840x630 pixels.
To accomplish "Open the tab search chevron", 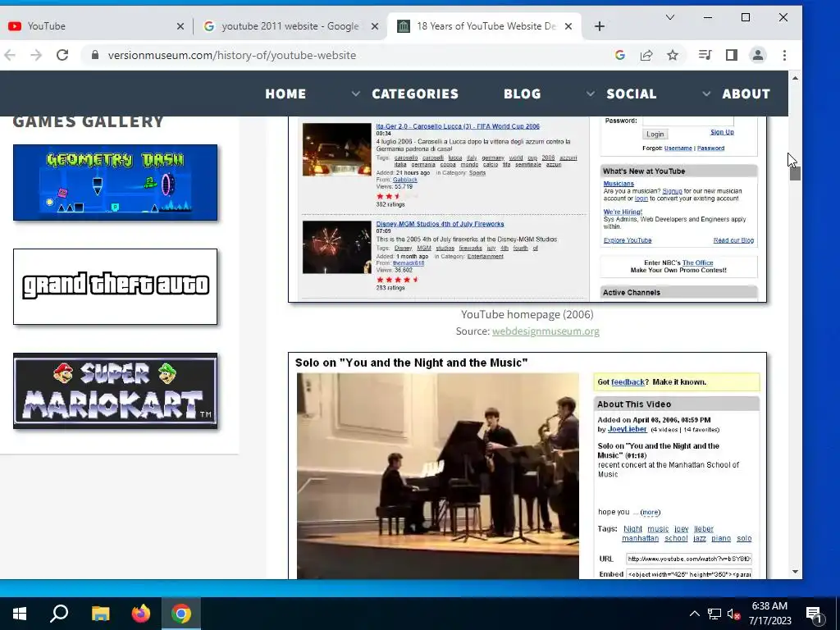I will pyautogui.click(x=670, y=18).
